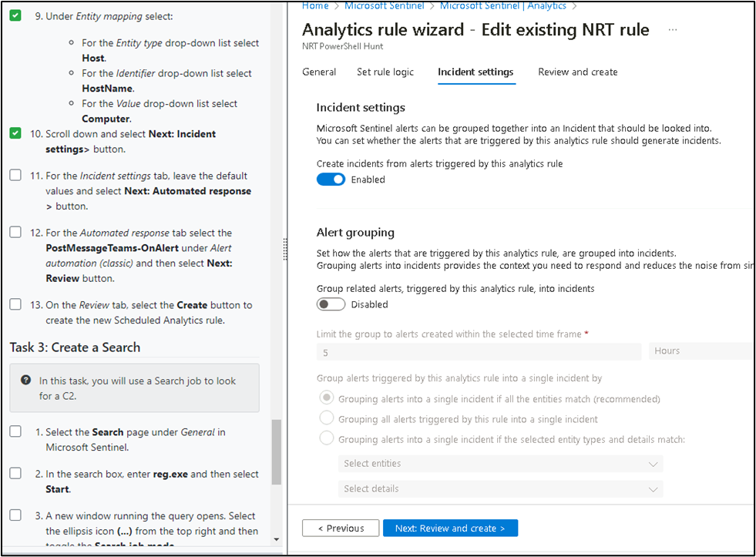Open the Microsoft Sentinel breadcrumb link

point(384,5)
